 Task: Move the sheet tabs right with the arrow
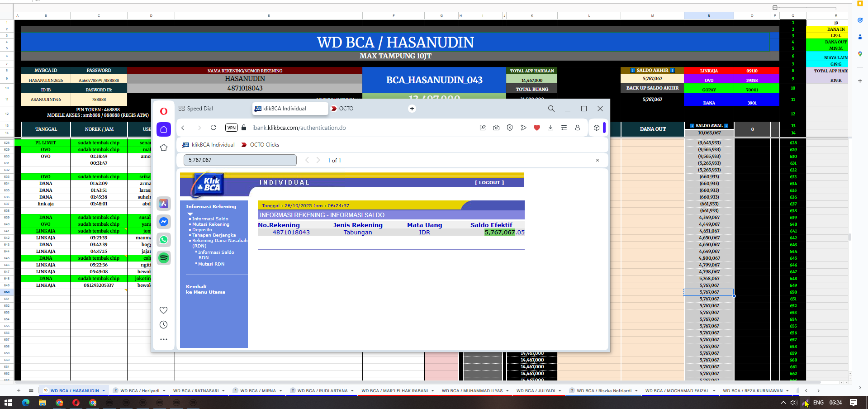click(x=818, y=390)
